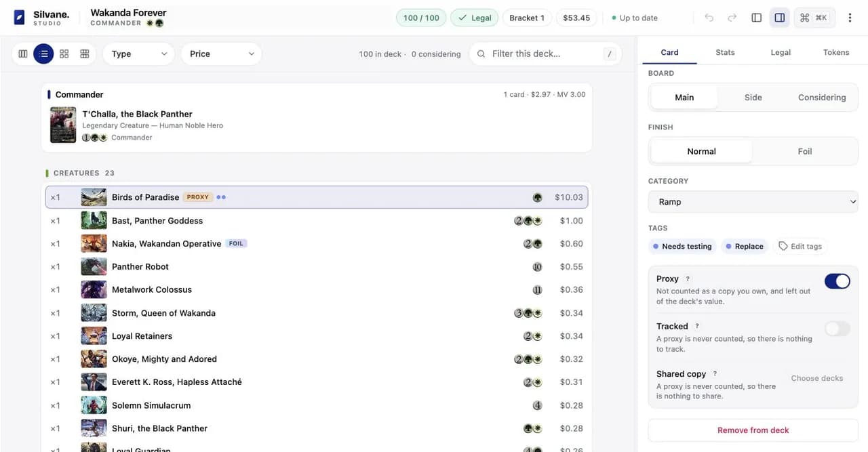Click the $10.03 price of Birds of Paradise
Viewport: 868px width, 452px height.
568,197
